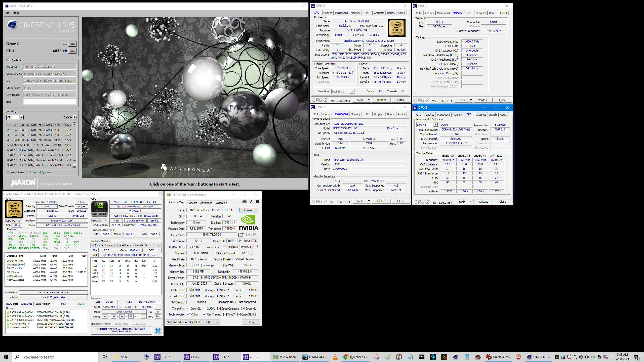Open the Caches tab in CPU-Z CPU window
This screenshot has height=362, width=644.
[328, 13]
